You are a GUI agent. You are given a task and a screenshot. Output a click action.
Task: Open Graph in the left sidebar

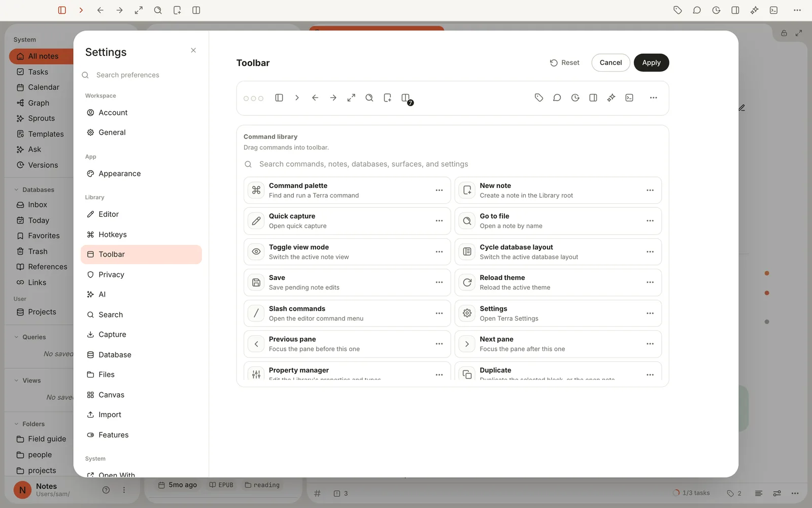click(39, 103)
